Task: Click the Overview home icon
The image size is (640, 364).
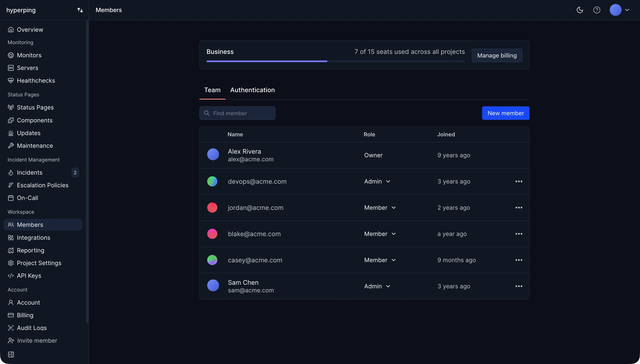Action: click(11, 30)
